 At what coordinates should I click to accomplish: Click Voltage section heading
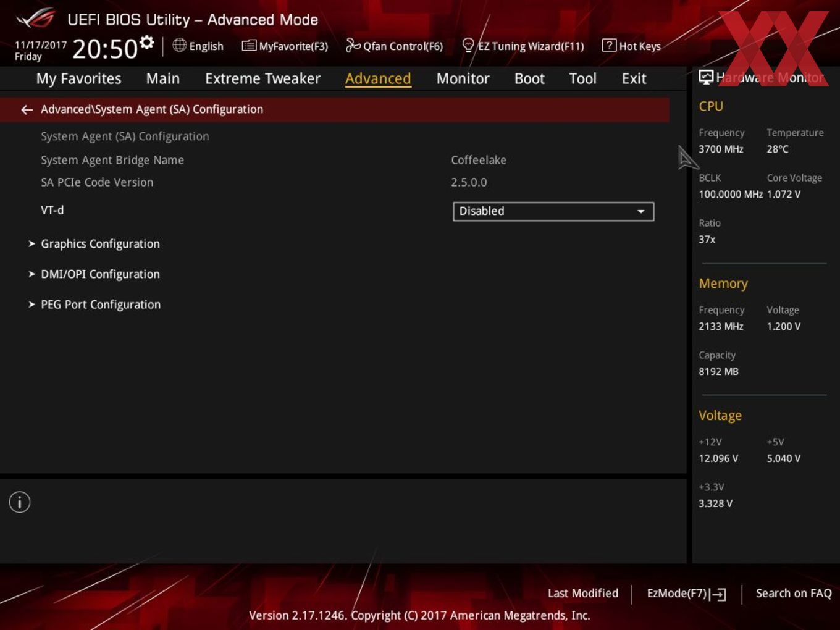tap(720, 416)
